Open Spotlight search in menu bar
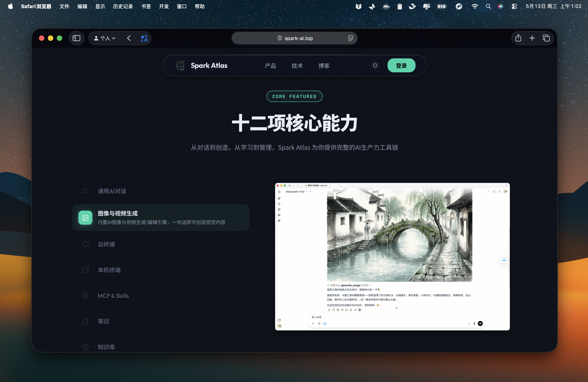588x382 pixels. tap(488, 6)
